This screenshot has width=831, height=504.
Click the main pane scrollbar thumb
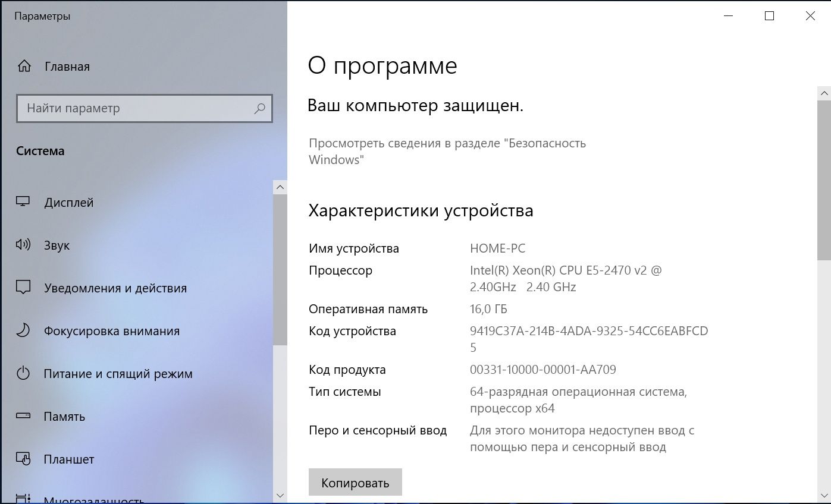824,180
